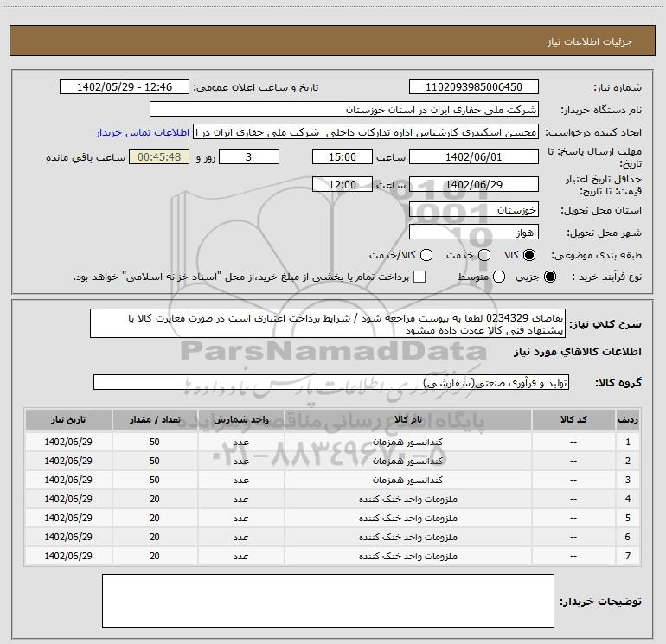This screenshot has width=666, height=644.
Task: Click the استان محل تحویل field خوزستان
Action: 473,210
